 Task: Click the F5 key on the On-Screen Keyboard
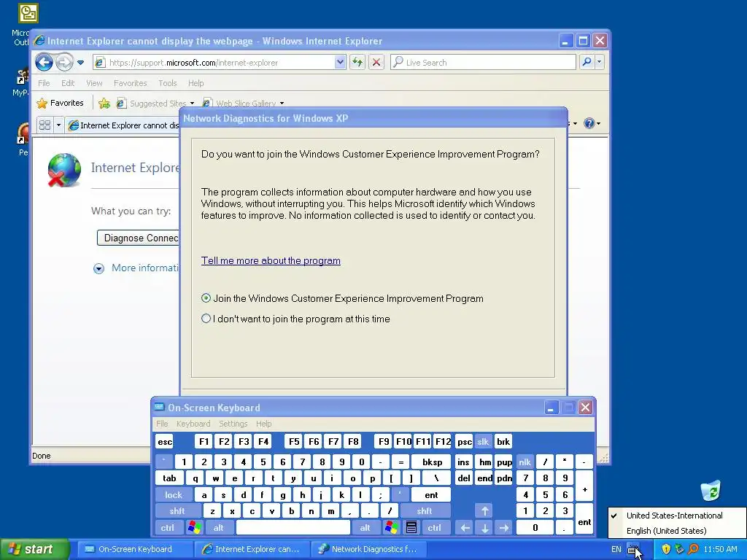[294, 442]
